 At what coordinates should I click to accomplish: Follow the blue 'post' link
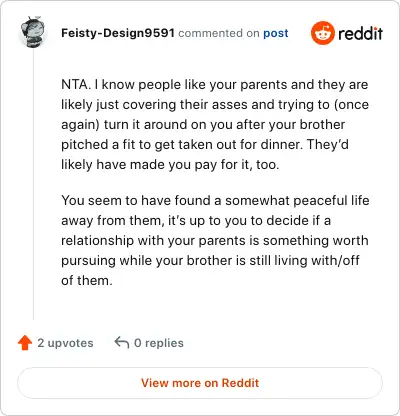point(276,33)
